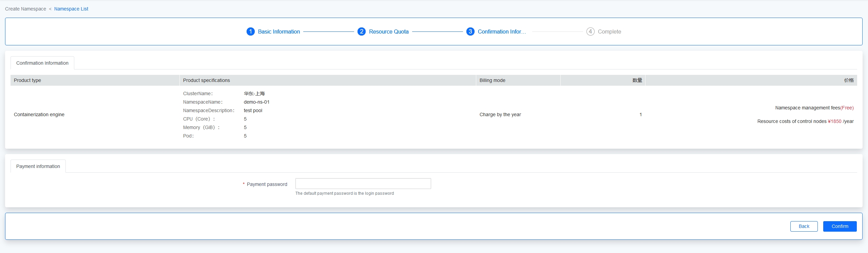Image resolution: width=868 pixels, height=253 pixels.
Task: Click the step 3 circle icon
Action: coord(470,31)
